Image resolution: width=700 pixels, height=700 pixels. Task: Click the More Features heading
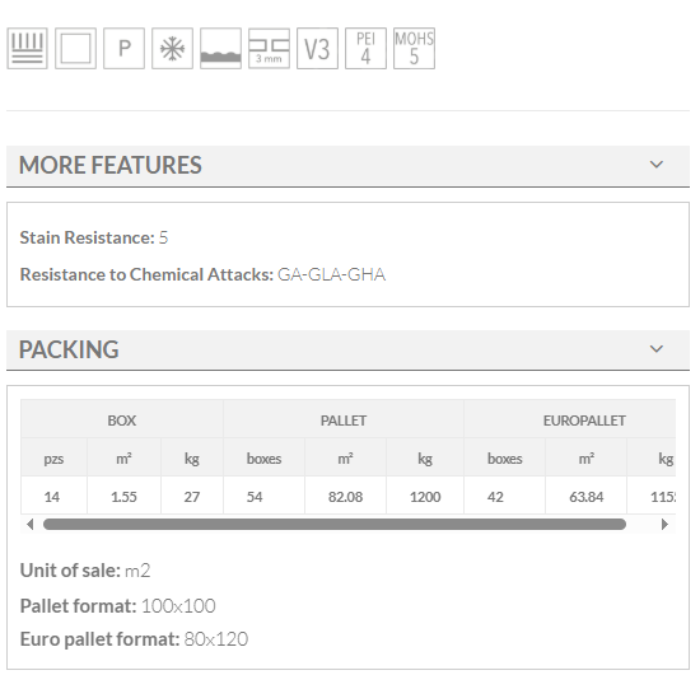[111, 165]
